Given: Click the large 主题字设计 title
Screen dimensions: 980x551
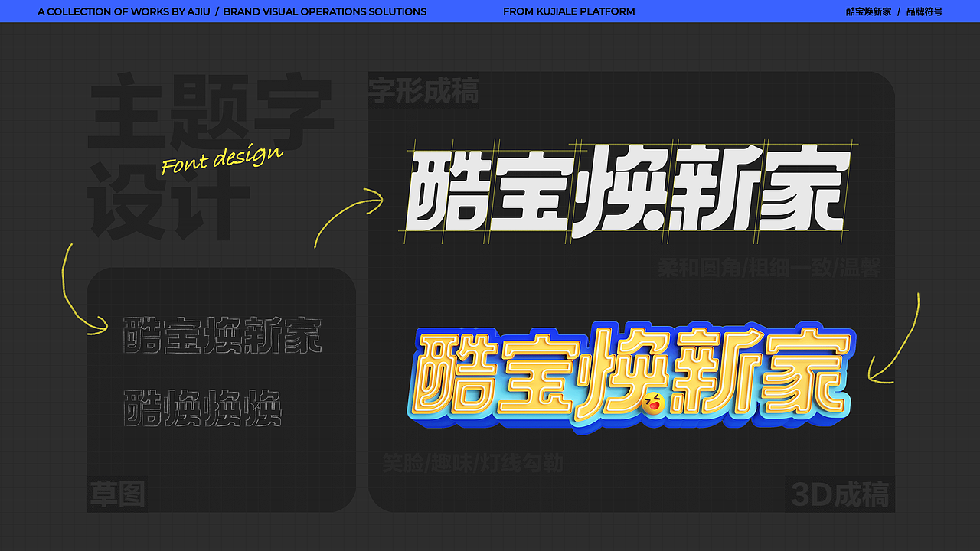Looking at the screenshot, I should pos(211,157).
